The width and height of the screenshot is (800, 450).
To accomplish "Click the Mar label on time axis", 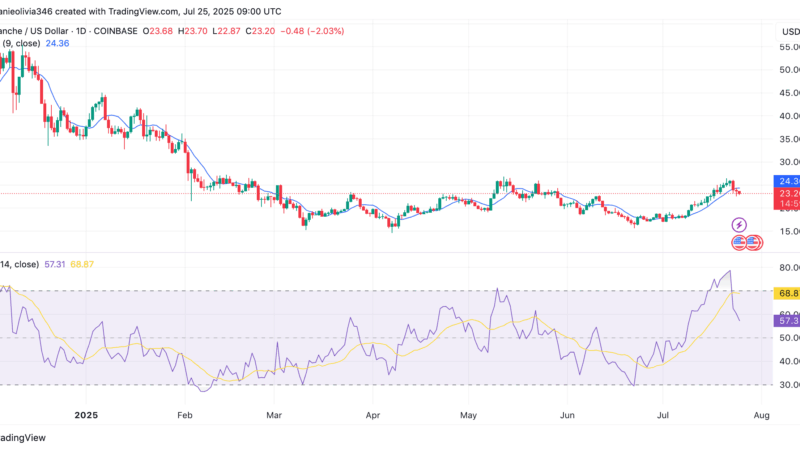I will (x=274, y=415).
